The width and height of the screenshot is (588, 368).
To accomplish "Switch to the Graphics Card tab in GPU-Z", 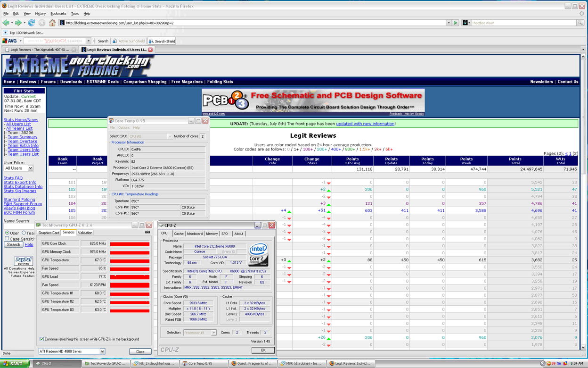I will tap(49, 233).
